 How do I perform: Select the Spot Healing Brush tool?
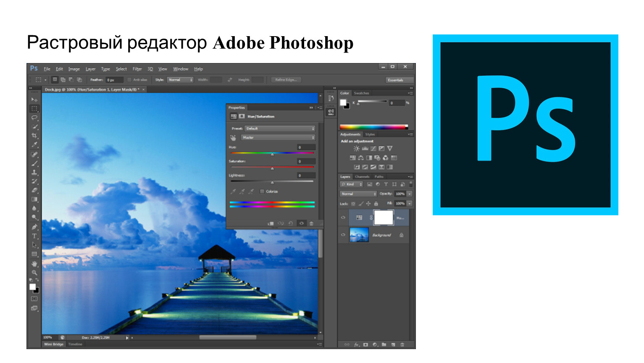tap(34, 154)
